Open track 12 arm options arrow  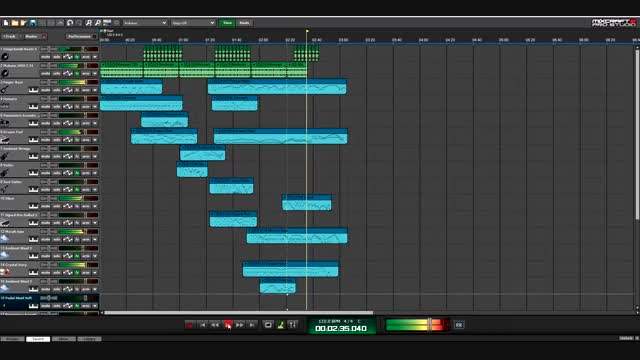click(95, 240)
